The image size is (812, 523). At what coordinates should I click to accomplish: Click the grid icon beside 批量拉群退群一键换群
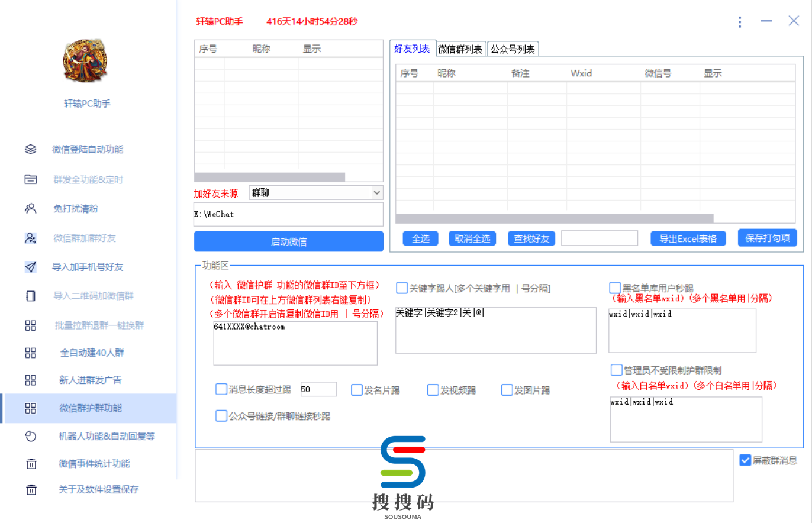click(x=31, y=325)
